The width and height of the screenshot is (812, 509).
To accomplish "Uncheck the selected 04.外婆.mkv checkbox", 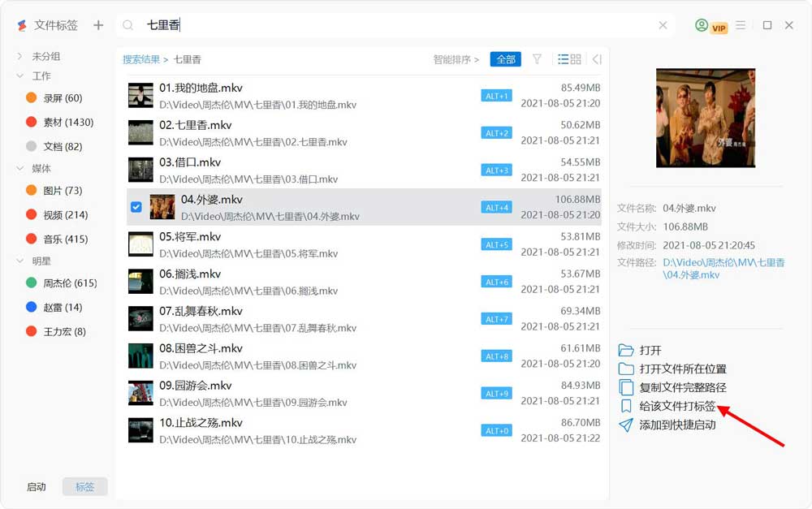I will (x=136, y=205).
